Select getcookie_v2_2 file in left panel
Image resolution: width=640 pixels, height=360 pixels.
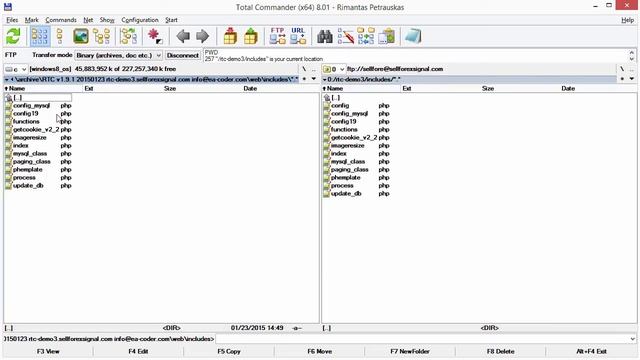click(x=38, y=129)
